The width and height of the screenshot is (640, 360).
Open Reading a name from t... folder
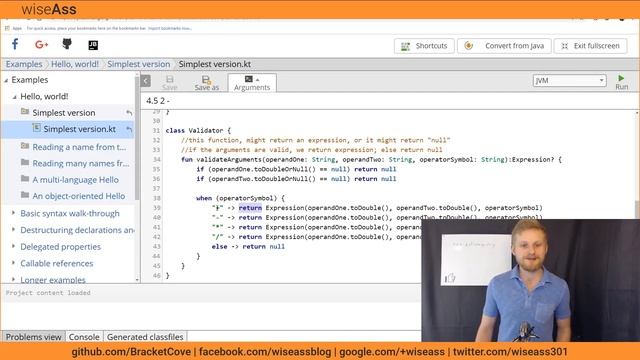coord(79,147)
